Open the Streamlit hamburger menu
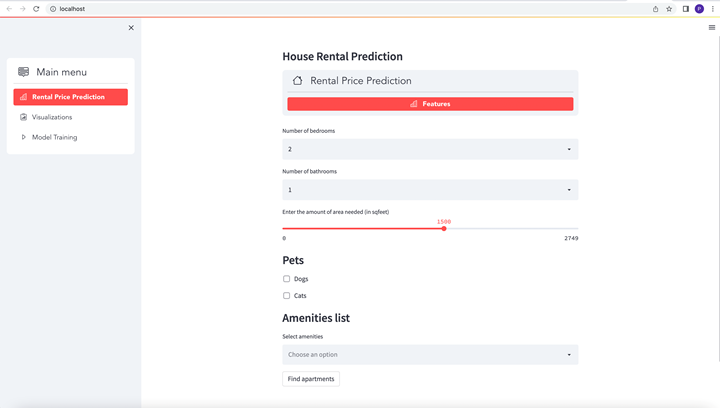 pyautogui.click(x=712, y=28)
